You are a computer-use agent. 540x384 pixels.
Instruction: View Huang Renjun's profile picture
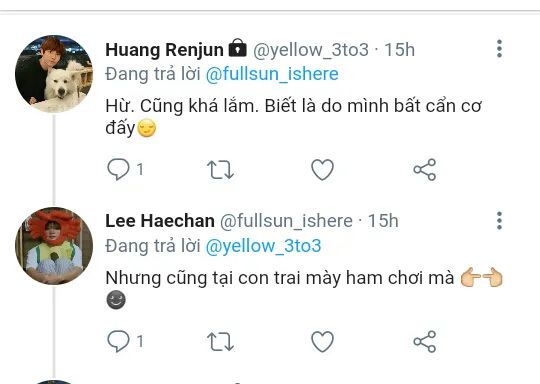[54, 74]
